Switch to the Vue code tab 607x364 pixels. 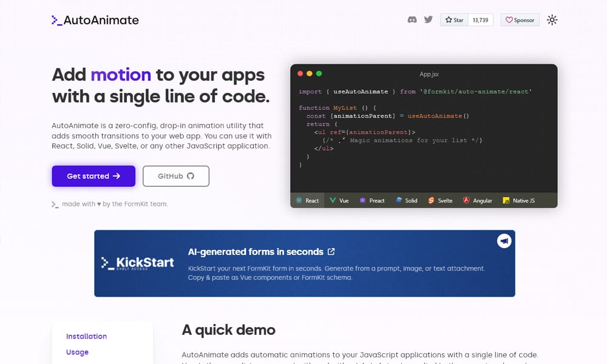(339, 200)
